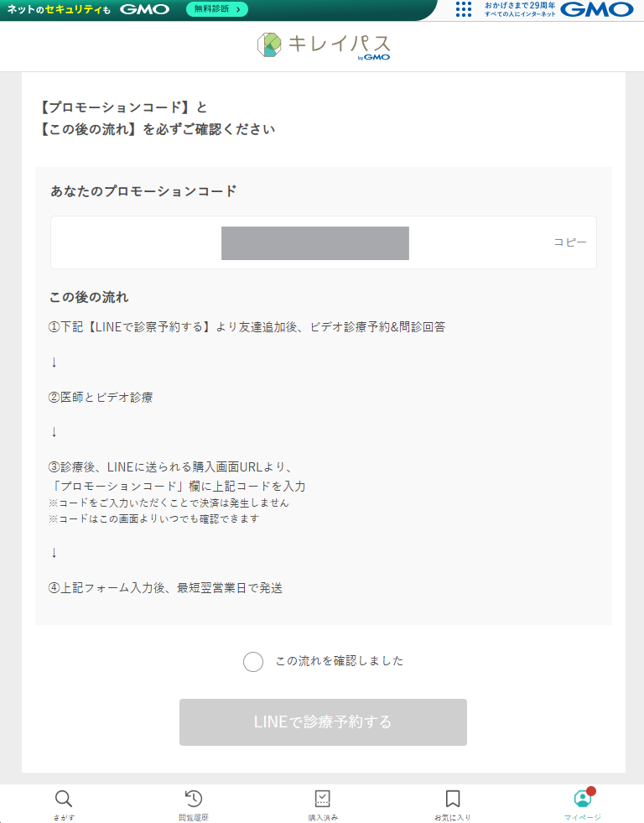Click the キレイパス wordmark text in header

[339, 44]
